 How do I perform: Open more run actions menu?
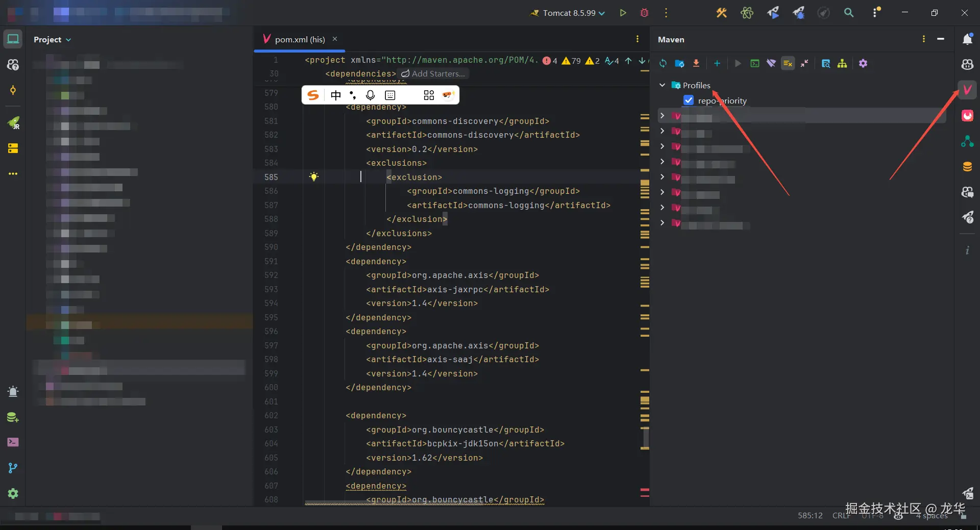coord(666,13)
